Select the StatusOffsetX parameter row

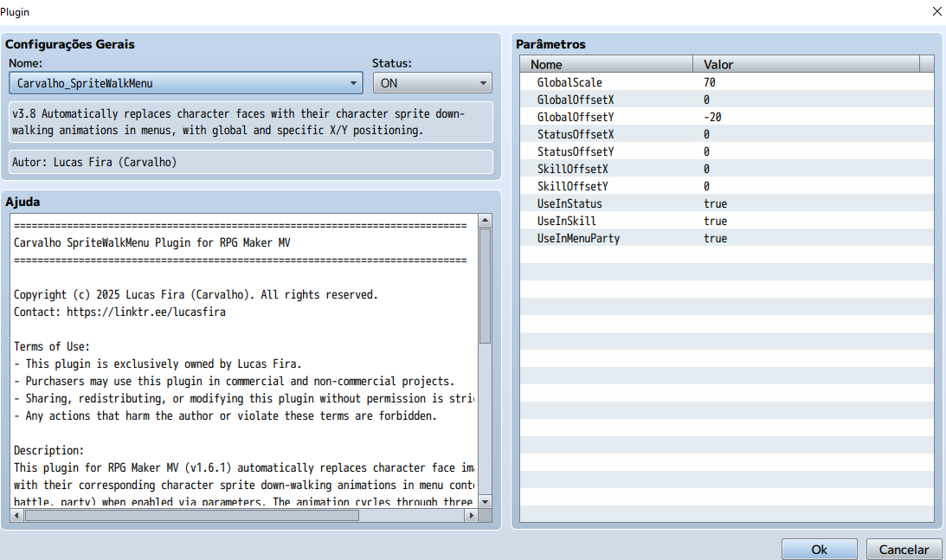(x=727, y=134)
